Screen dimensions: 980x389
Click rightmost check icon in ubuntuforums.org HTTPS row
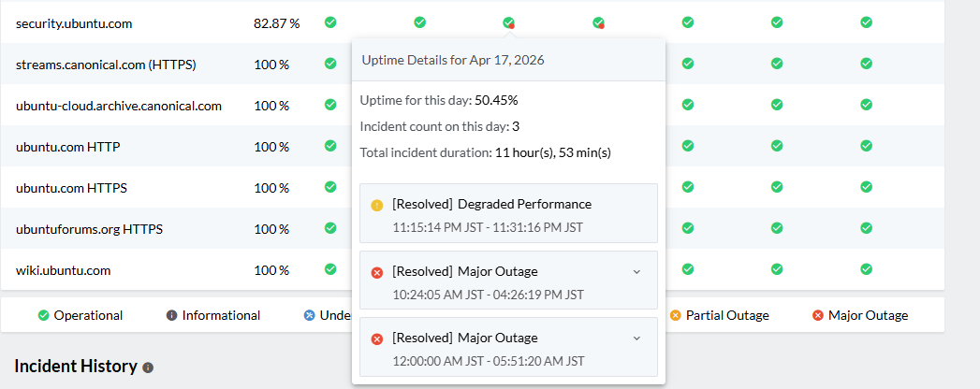click(x=866, y=228)
